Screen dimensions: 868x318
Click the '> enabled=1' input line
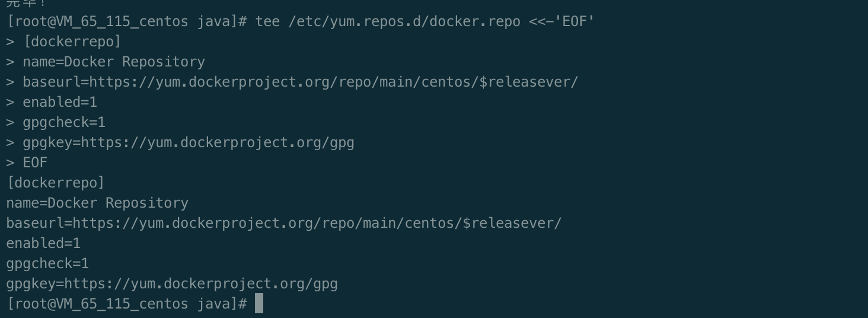coord(52,103)
